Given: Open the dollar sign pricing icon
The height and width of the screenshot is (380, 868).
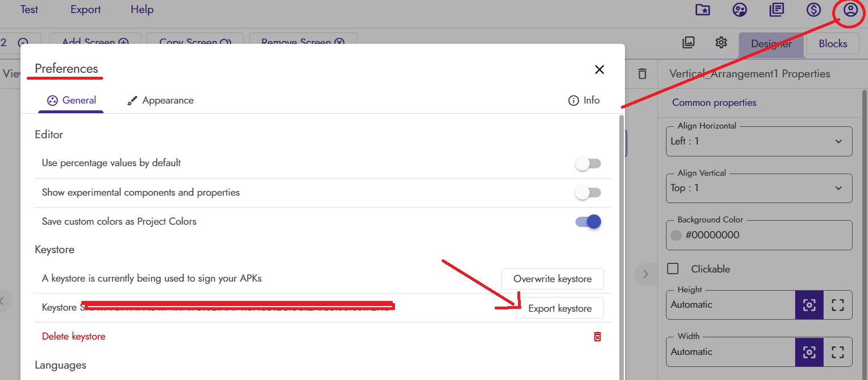Looking at the screenshot, I should click(813, 10).
